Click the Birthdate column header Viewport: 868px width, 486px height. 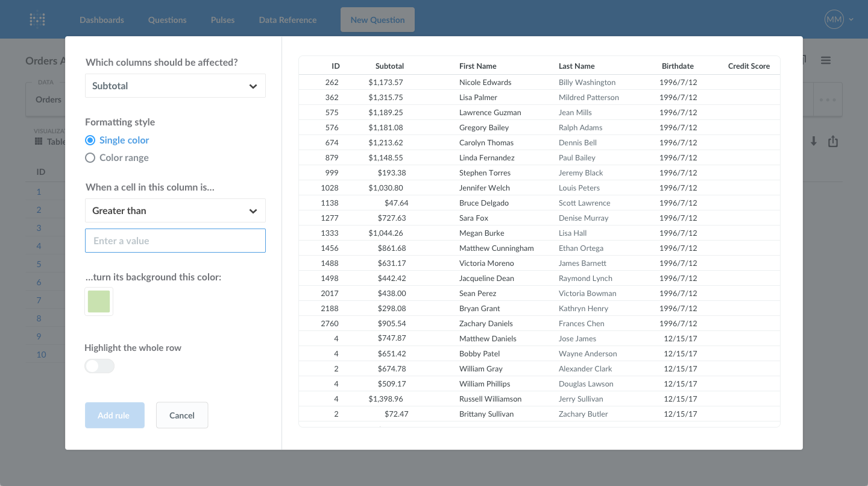(678, 66)
